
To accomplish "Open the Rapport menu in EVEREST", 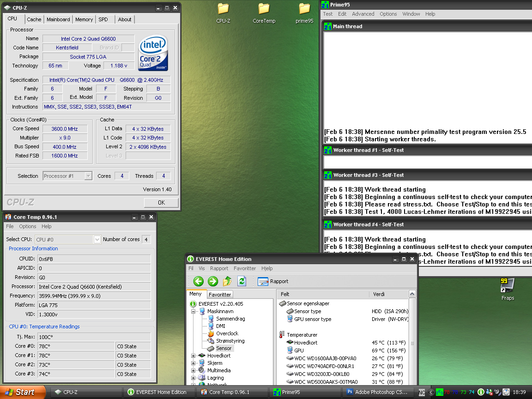I will (x=219, y=268).
